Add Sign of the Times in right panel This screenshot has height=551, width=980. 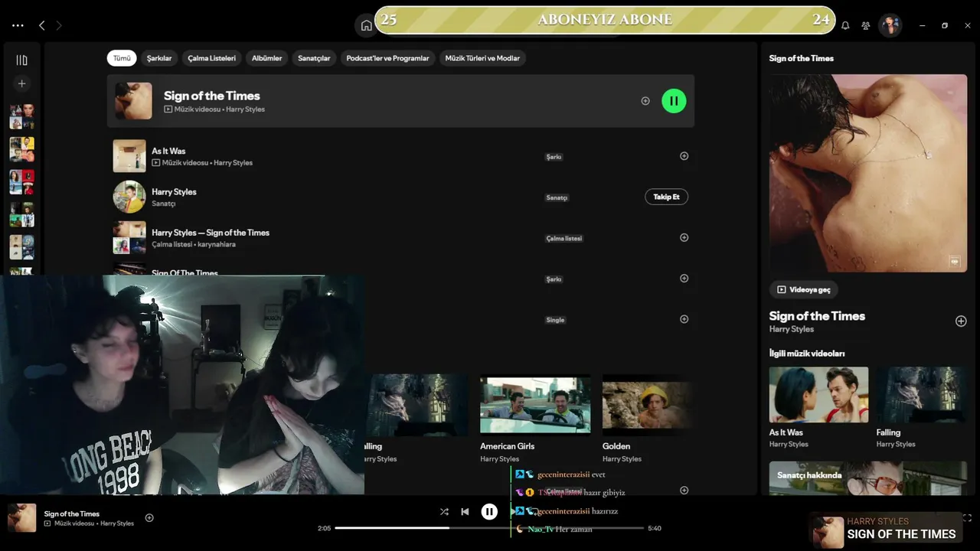pyautogui.click(x=961, y=321)
